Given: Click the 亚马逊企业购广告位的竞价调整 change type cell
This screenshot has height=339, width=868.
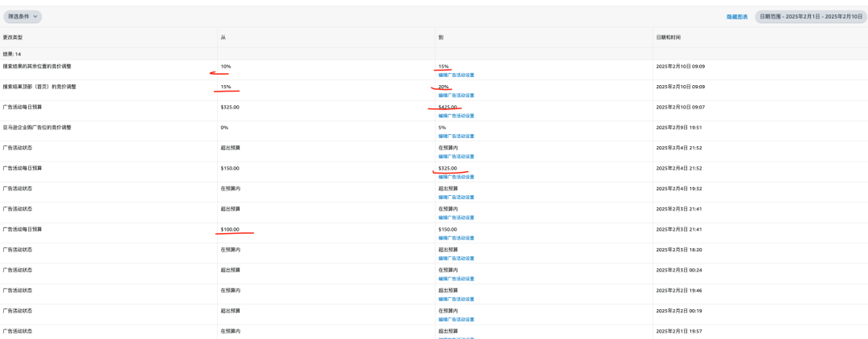Looking at the screenshot, I should point(37,127).
